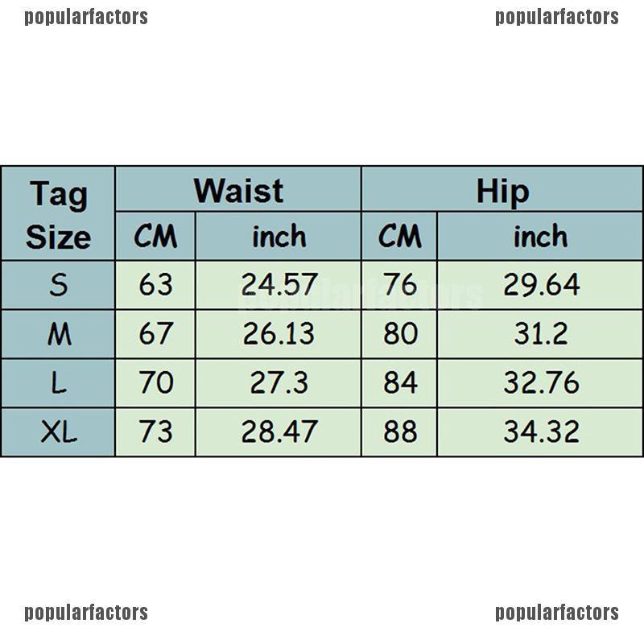
Task: Click the hip value 76 cell
Action: 399,285
